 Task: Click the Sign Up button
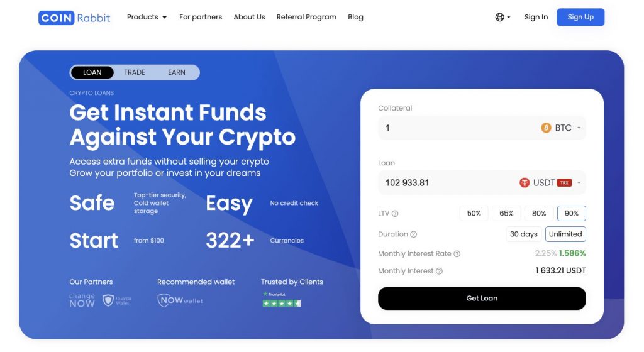tap(580, 17)
